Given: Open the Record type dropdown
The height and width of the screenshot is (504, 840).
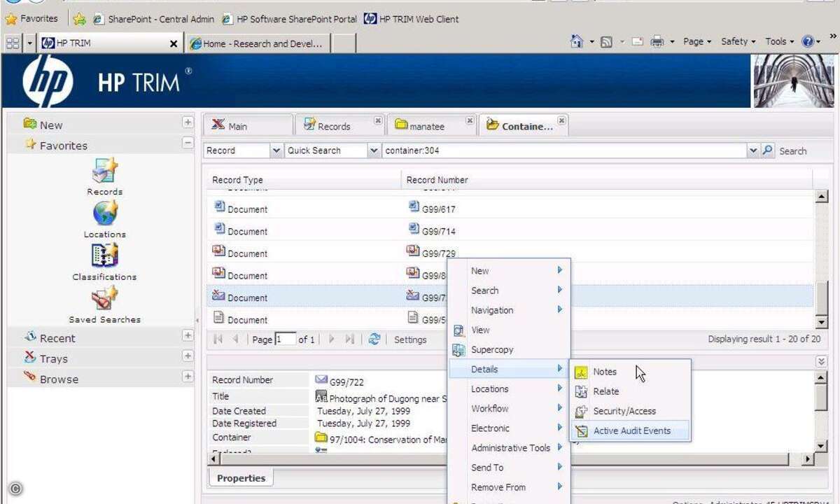Looking at the screenshot, I should [276, 150].
